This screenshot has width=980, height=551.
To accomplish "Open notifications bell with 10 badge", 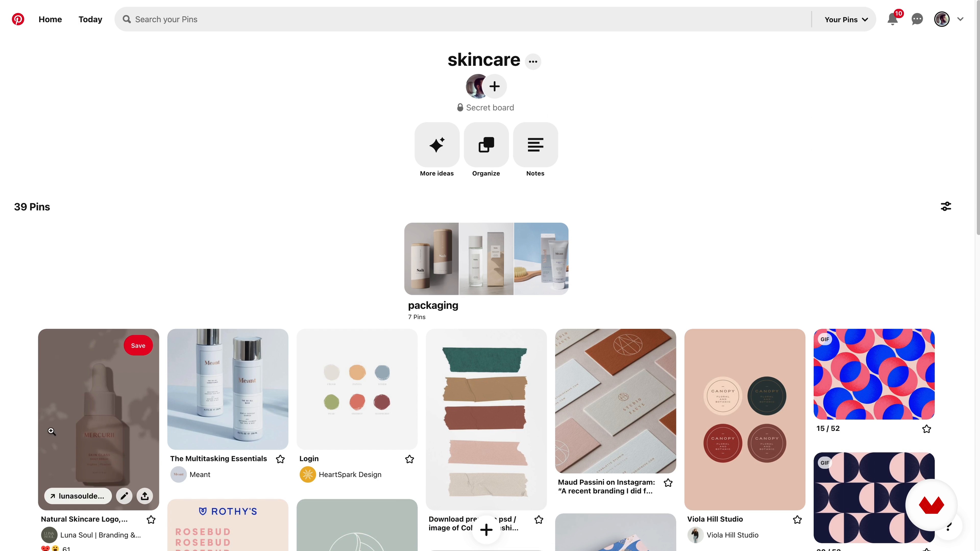I will click(892, 19).
